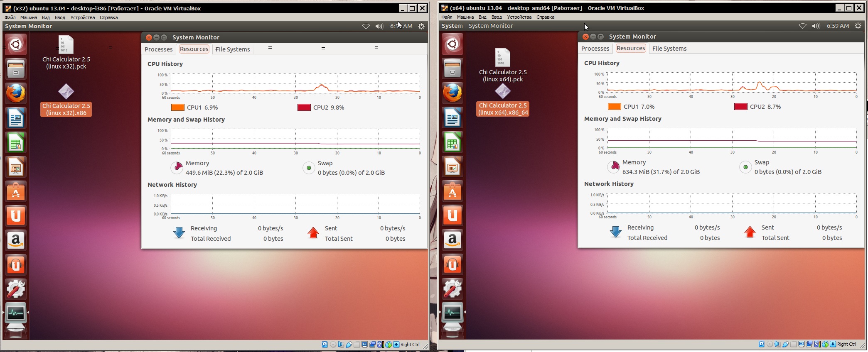Click Memory pie color button in x32 monitor
868x352 pixels.
(177, 168)
